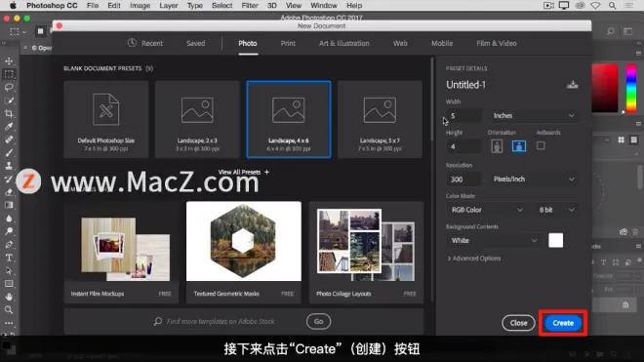Image resolution: width=644 pixels, height=362 pixels.
Task: Select the Type tool
Action: (9, 258)
